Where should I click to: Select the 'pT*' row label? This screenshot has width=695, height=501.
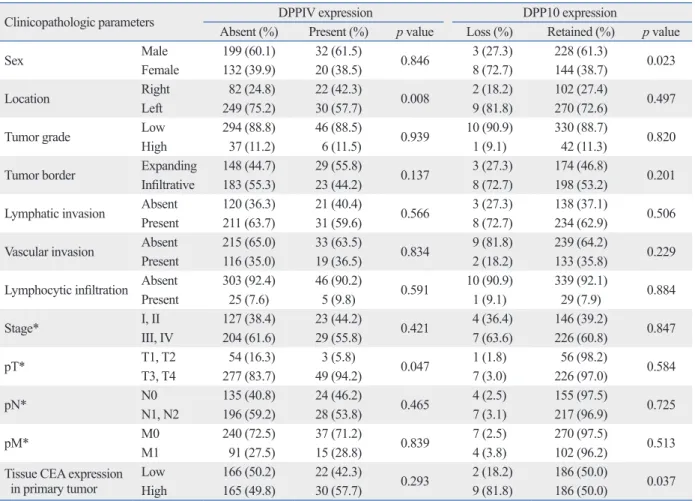[15, 367]
